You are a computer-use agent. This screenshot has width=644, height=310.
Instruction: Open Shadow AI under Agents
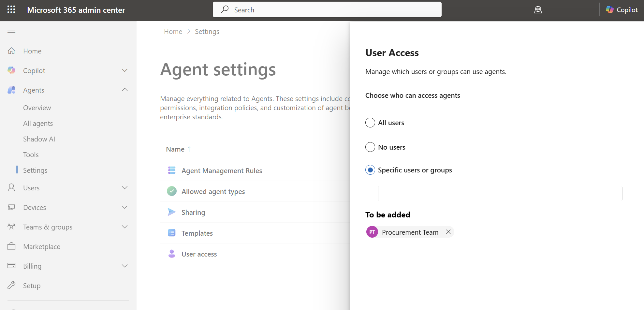39,139
